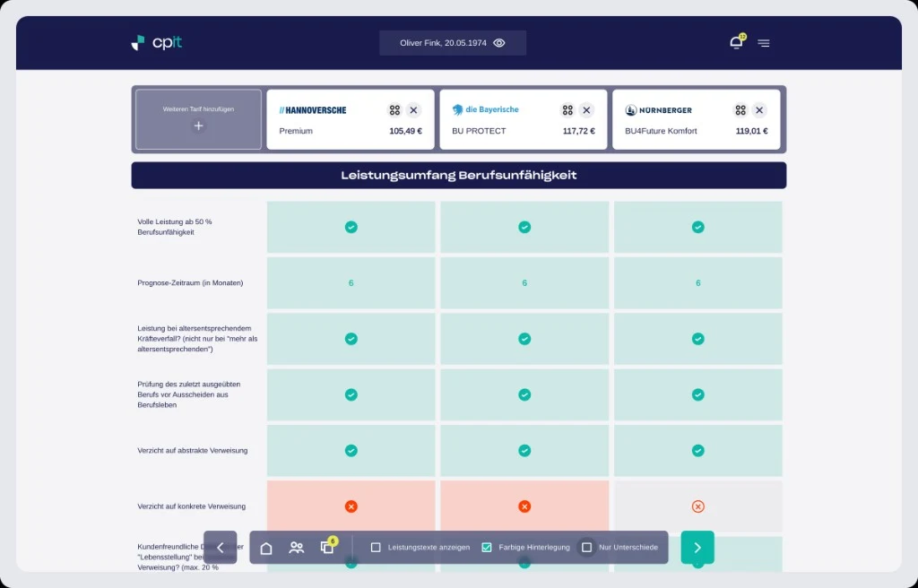Click Hannoversche checkmark for Verzicht auf abstrakte Verweisung
The image size is (918, 588).
351,450
